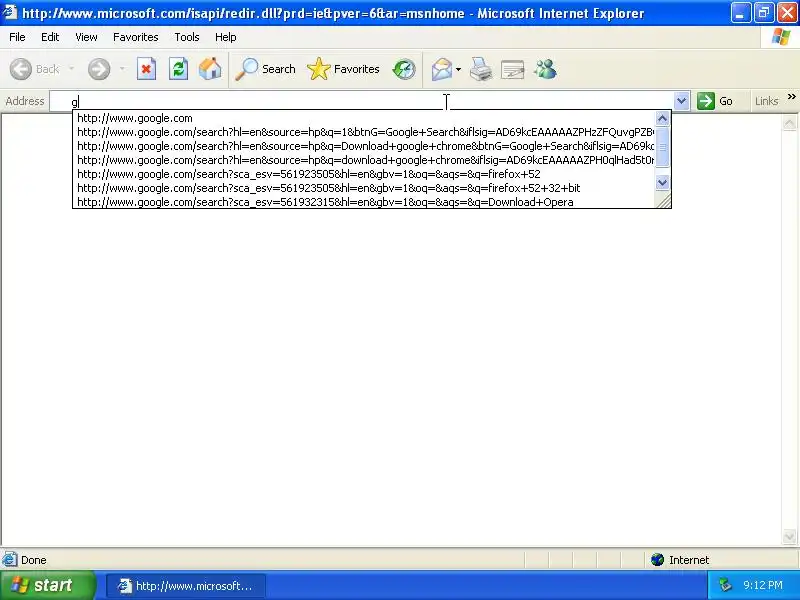Open the File menu

[17, 37]
